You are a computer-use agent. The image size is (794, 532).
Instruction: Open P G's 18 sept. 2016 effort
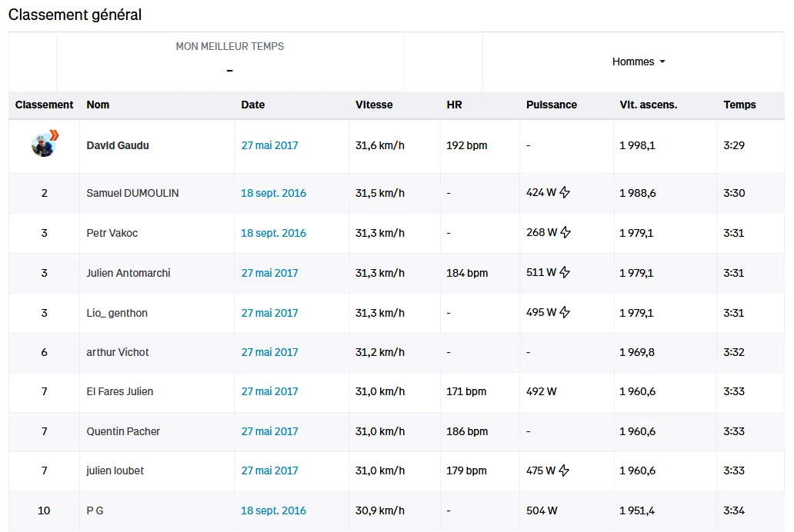tap(273, 510)
